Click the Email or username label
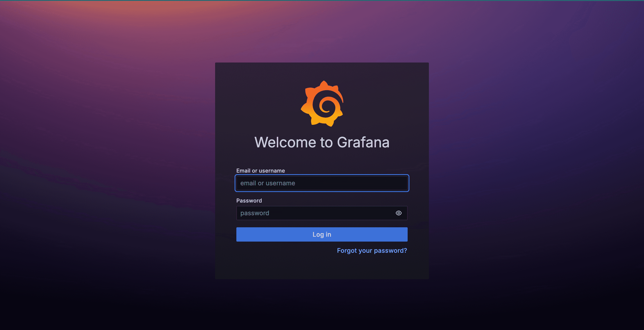The width and height of the screenshot is (644, 330). [x=261, y=171]
